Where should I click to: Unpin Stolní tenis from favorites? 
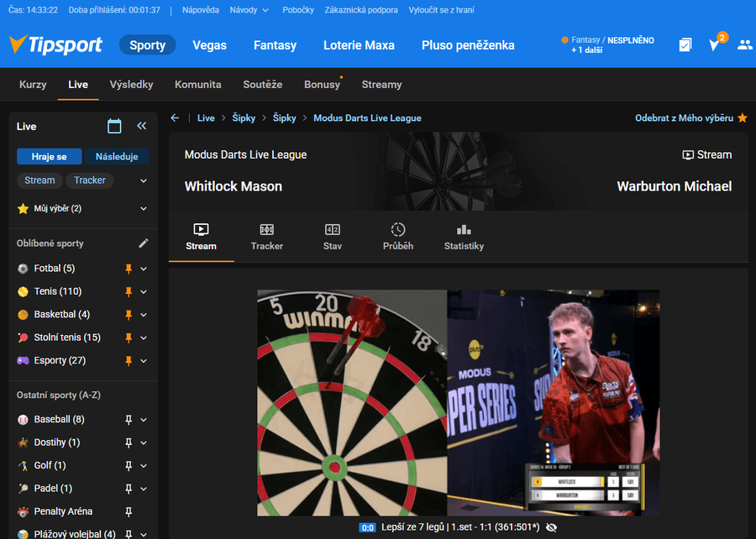[x=129, y=338]
